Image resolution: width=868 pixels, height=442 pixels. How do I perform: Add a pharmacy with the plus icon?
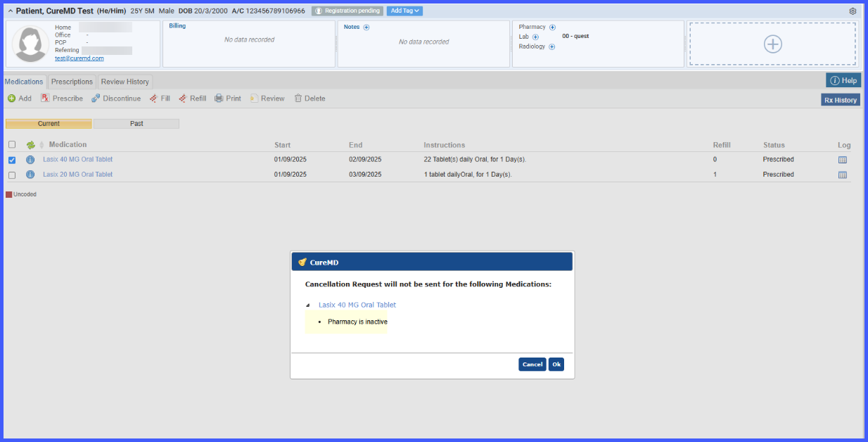pyautogui.click(x=552, y=27)
